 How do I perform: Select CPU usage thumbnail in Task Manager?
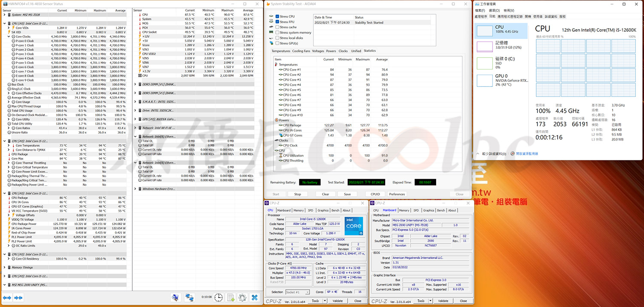click(485, 30)
